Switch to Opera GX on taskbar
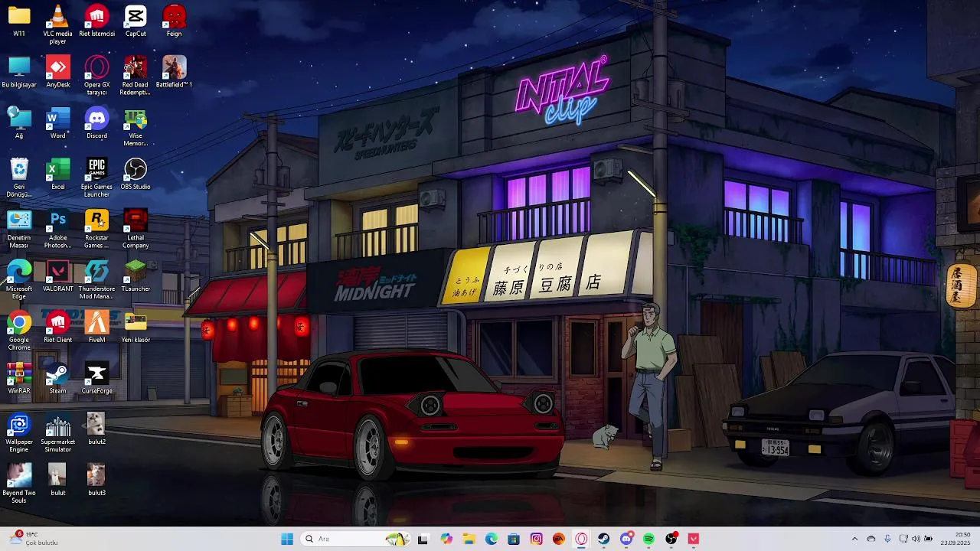 (581, 539)
